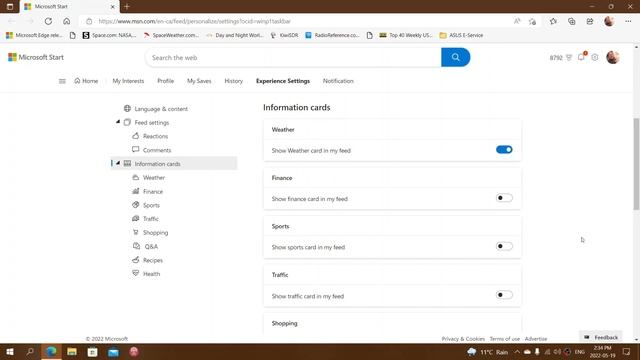The height and width of the screenshot is (360, 640).
Task: Open Mail app from the taskbar
Action: [113, 352]
